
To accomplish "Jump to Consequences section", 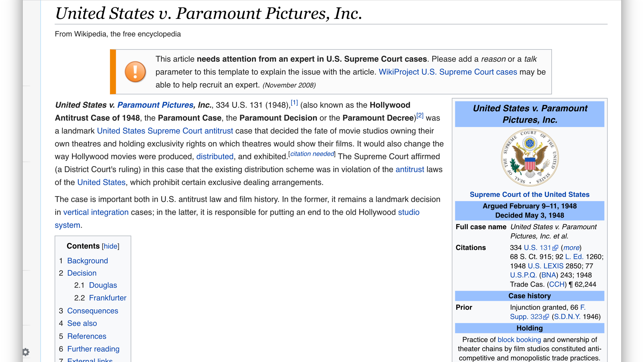I will 93,311.
